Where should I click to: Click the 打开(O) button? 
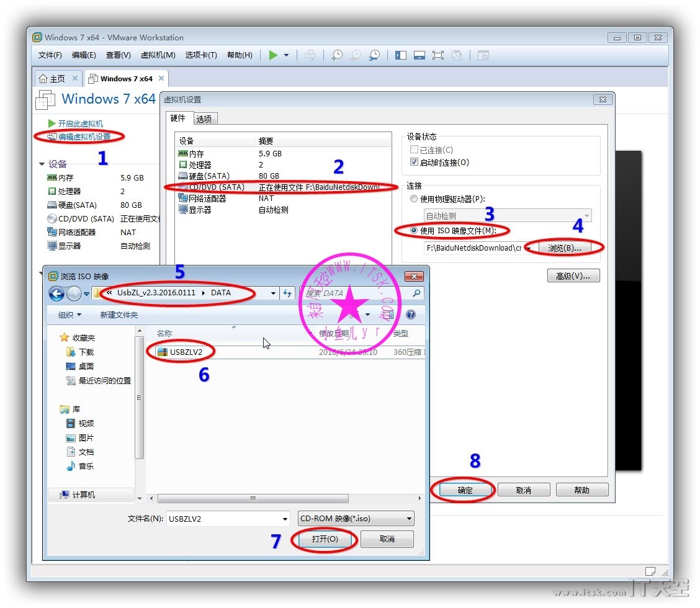(x=325, y=539)
